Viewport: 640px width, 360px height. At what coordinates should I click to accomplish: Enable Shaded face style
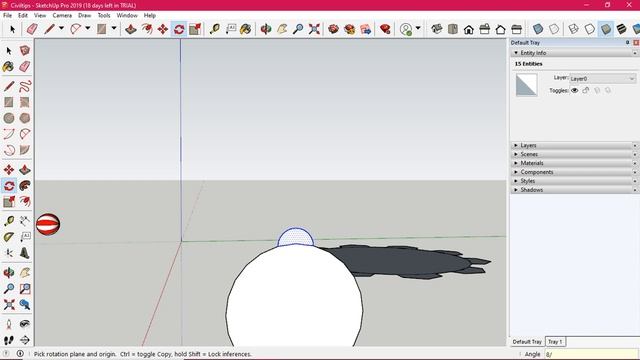click(x=606, y=29)
